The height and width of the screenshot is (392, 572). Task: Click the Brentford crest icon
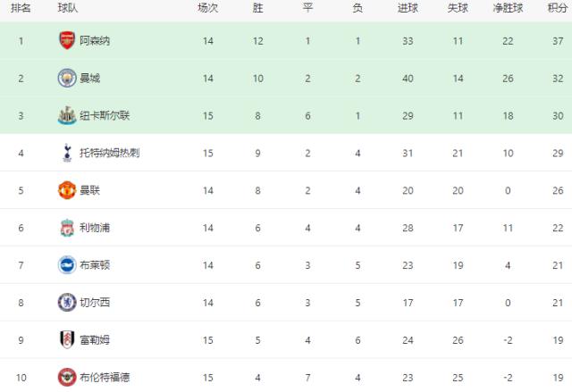(x=67, y=376)
